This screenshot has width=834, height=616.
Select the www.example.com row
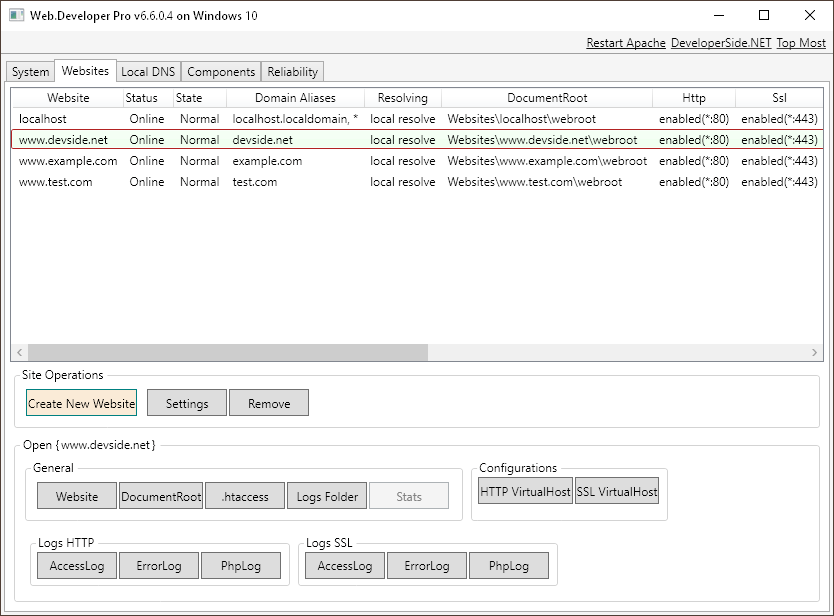coord(68,161)
